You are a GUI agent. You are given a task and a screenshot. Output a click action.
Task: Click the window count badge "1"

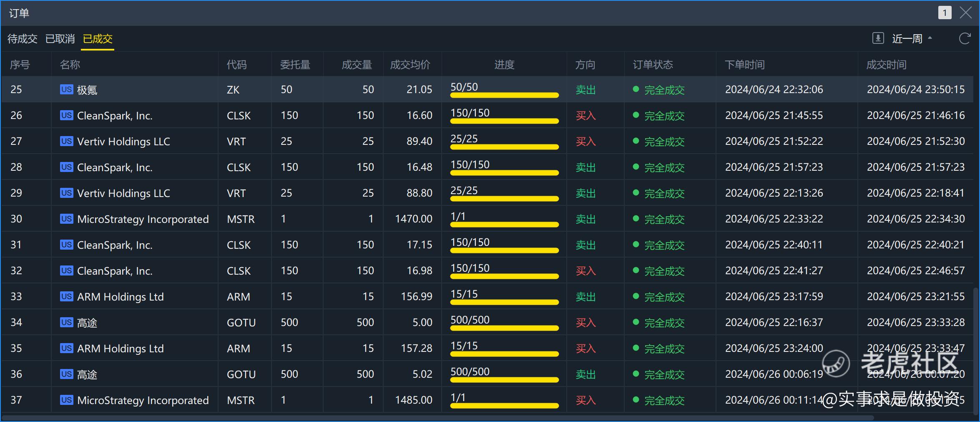tap(945, 13)
